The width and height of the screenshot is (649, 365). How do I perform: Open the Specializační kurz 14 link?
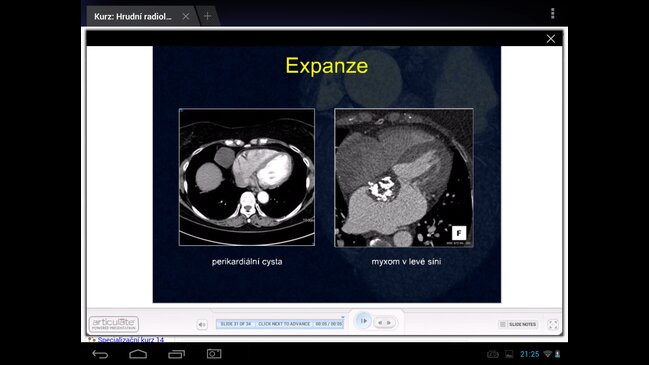click(x=131, y=340)
